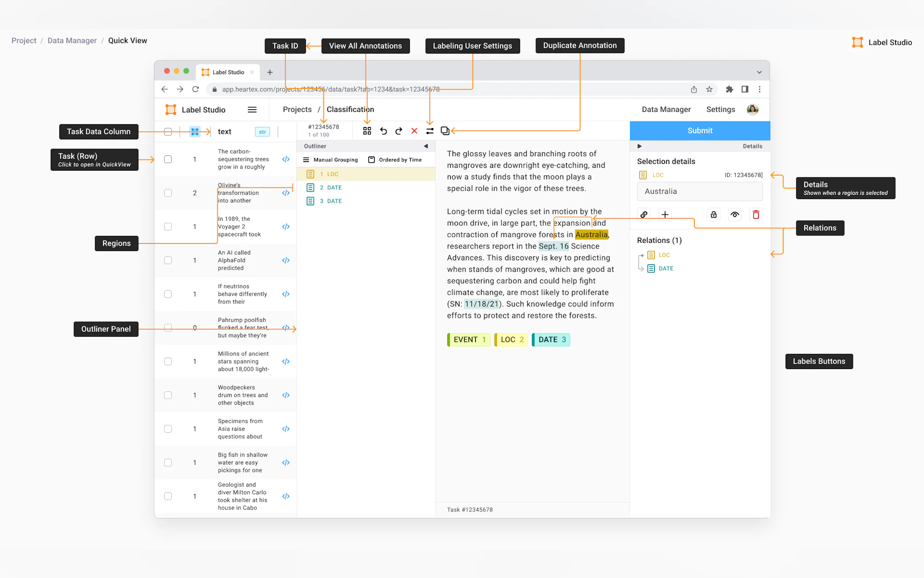924x578 pixels.
Task: Toggle the selected region visibility eye icon
Action: click(x=734, y=214)
